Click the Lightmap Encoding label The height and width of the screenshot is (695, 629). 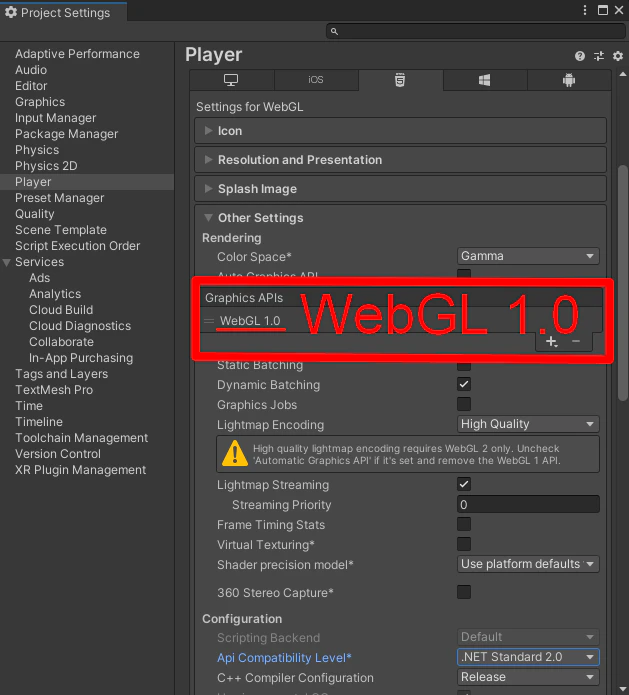coord(270,425)
